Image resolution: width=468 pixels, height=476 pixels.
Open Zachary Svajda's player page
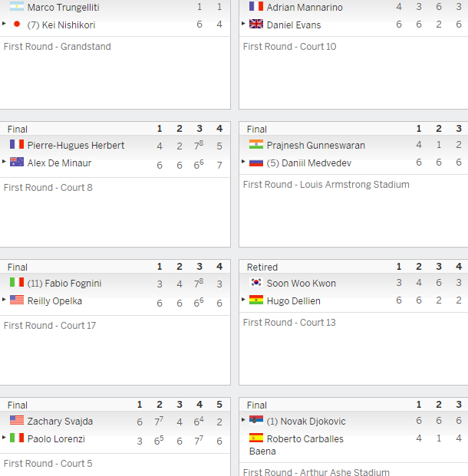click(x=60, y=422)
